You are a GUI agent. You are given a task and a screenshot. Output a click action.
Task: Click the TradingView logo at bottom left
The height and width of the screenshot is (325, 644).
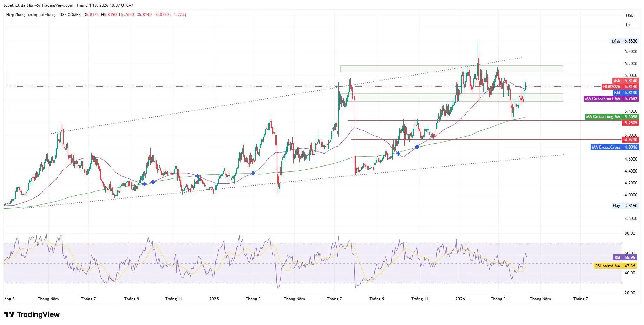pyautogui.click(x=32, y=314)
